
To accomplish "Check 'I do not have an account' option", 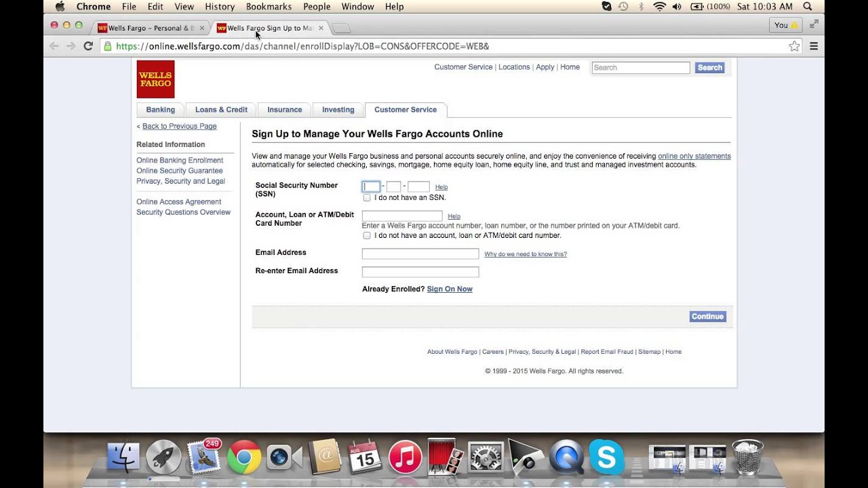I will click(367, 235).
